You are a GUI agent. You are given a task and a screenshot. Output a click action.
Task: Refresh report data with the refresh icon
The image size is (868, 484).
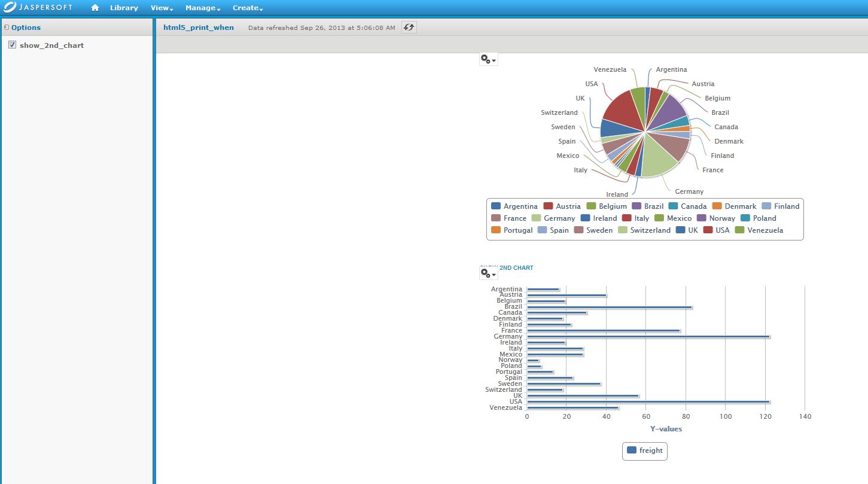pyautogui.click(x=409, y=28)
